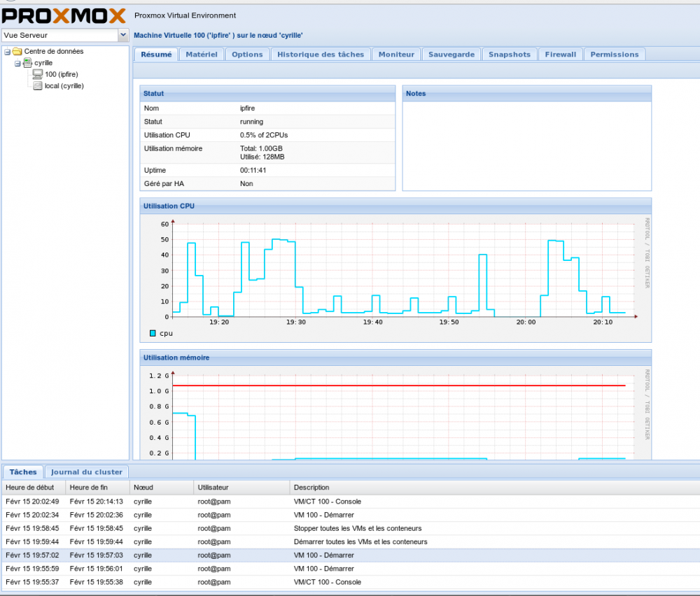Click the cyrille node server icon
The width and height of the screenshot is (700, 596).
(x=27, y=63)
